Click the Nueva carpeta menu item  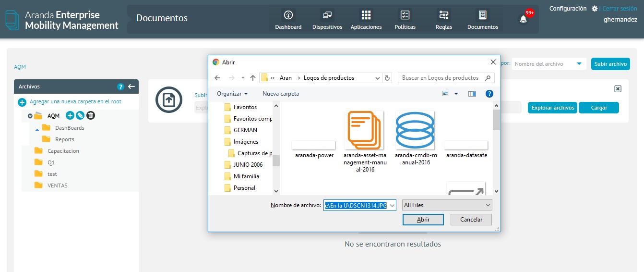[281, 94]
